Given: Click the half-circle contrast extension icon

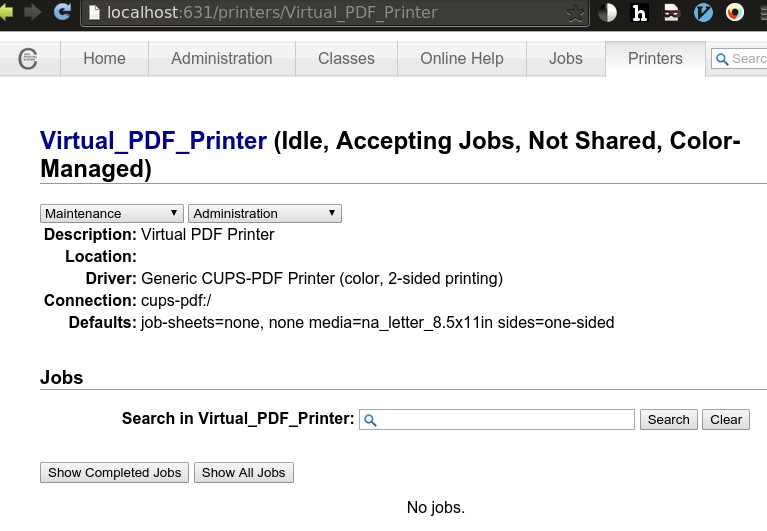Looking at the screenshot, I should pyautogui.click(x=608, y=13).
